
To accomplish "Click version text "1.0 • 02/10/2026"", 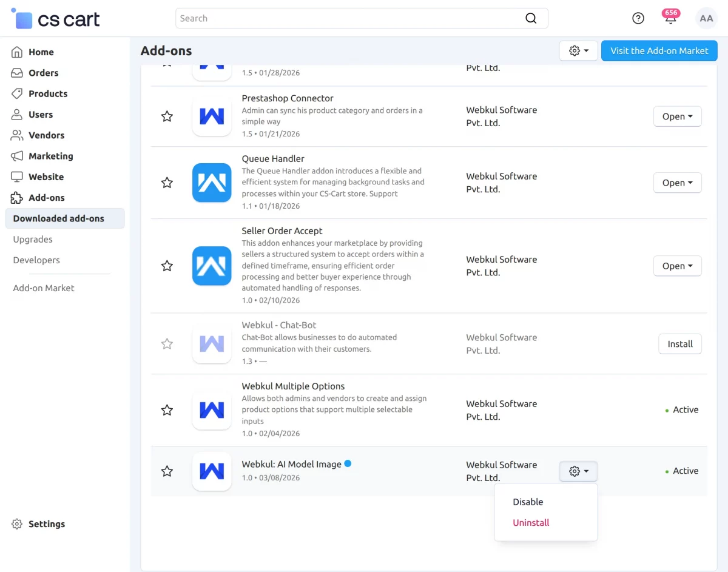I will (271, 300).
